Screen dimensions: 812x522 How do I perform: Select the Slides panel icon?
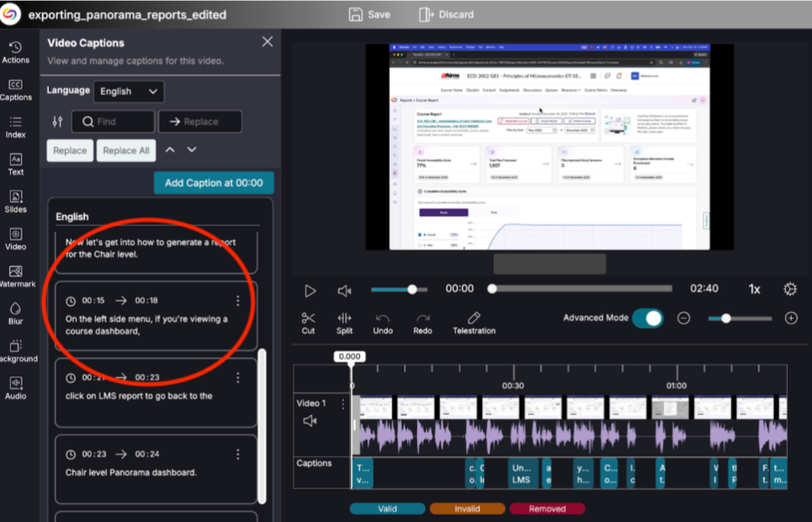15,201
